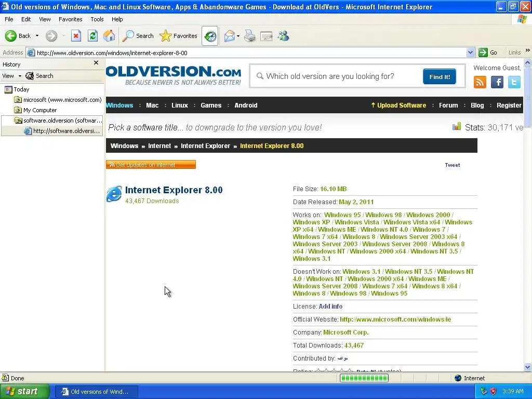
Task: Open the Forum link
Action: (448, 105)
